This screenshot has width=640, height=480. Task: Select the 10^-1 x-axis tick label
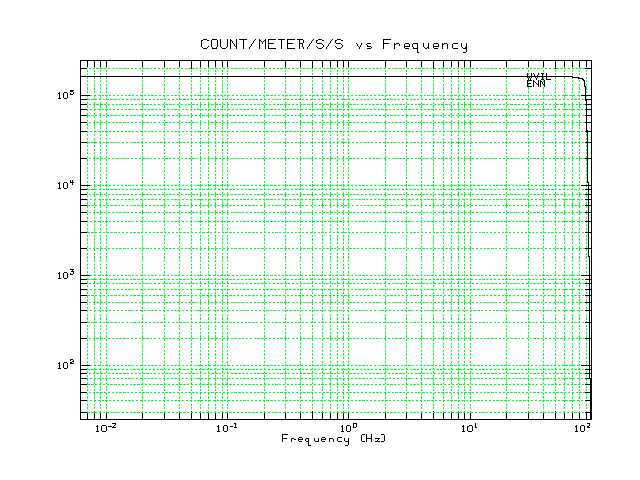pos(226,428)
